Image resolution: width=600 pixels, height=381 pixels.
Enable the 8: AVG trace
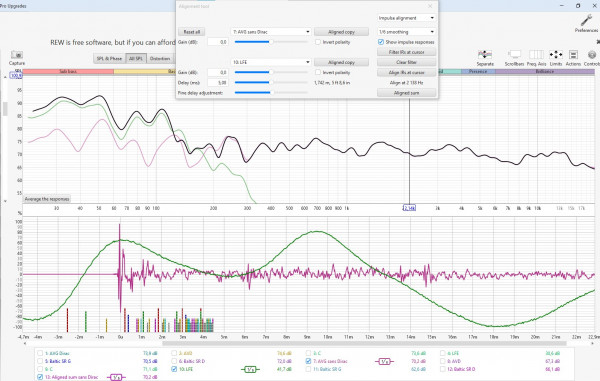[x=443, y=361]
